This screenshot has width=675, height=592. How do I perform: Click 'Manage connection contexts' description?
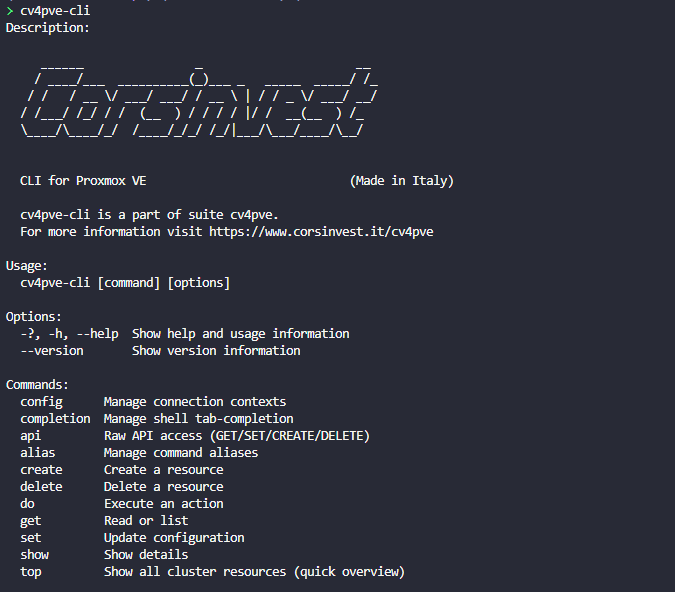pos(195,402)
